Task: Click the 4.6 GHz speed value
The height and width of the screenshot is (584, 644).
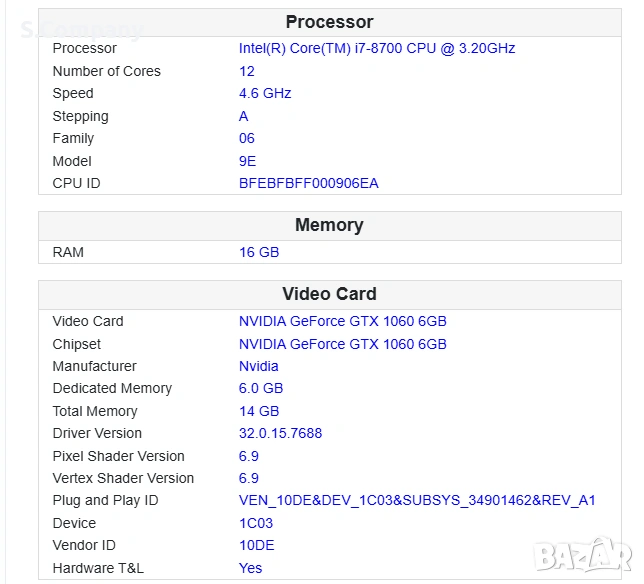Action: (265, 93)
